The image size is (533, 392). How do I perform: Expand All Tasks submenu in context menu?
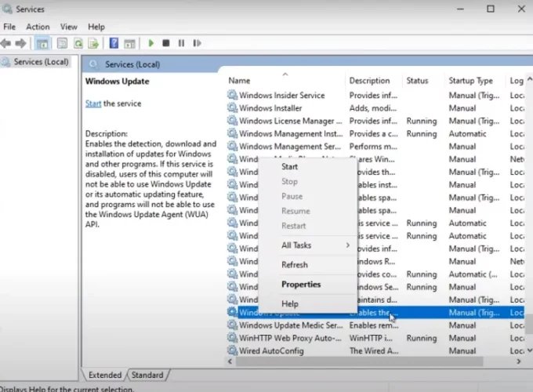[x=307, y=245]
